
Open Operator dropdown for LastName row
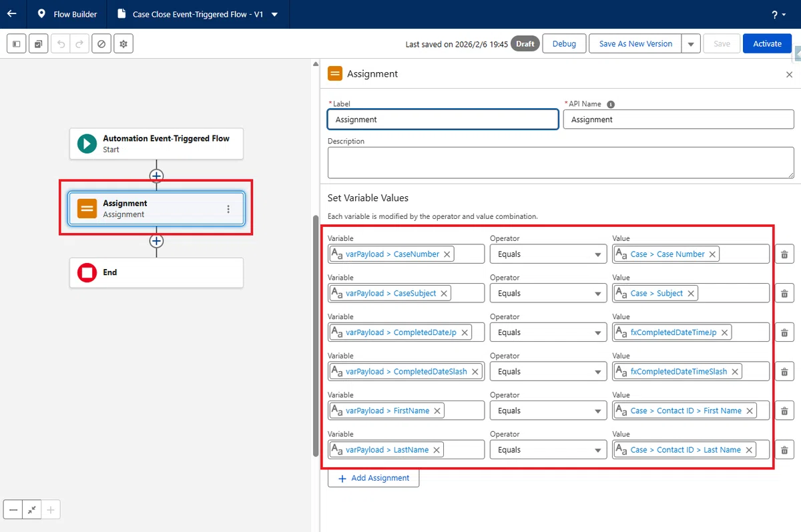point(548,450)
